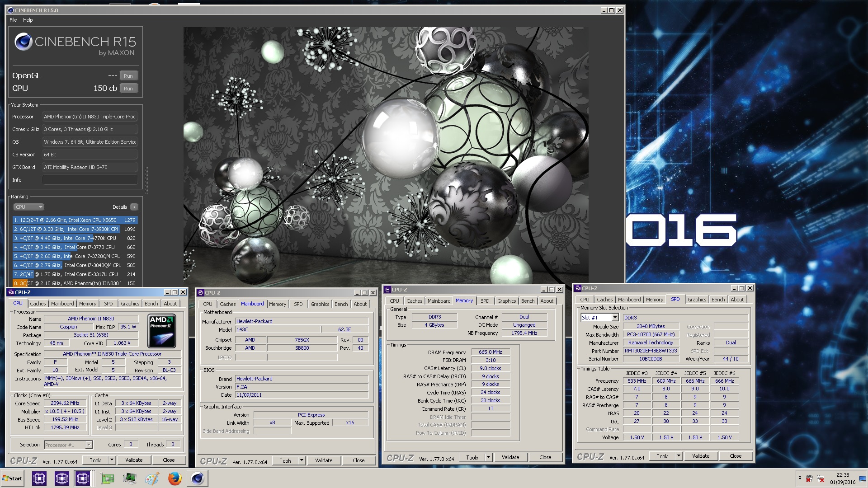This screenshot has width=868, height=488.
Task: Select Memory tab in Mainboard window
Action: tap(278, 304)
